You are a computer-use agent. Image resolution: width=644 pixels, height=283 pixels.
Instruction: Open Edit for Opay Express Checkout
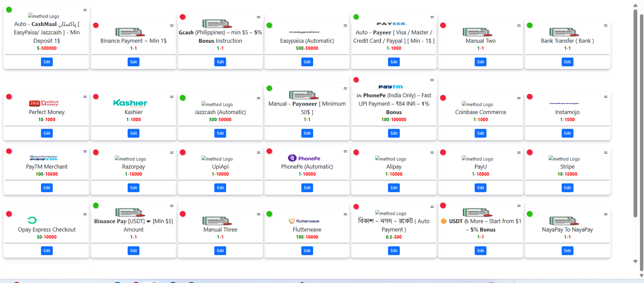point(47,250)
